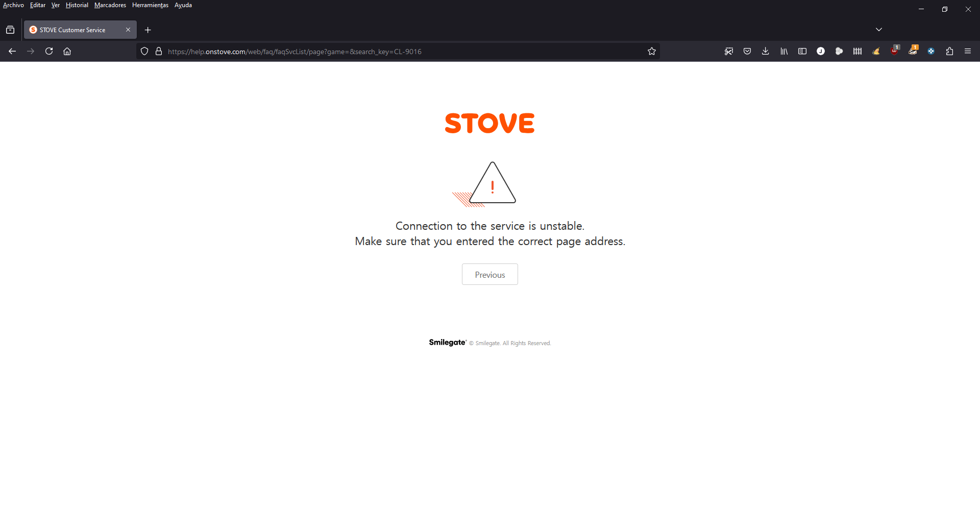
Task: Click the screenshot scissors toolbar icon
Action: click(x=729, y=51)
